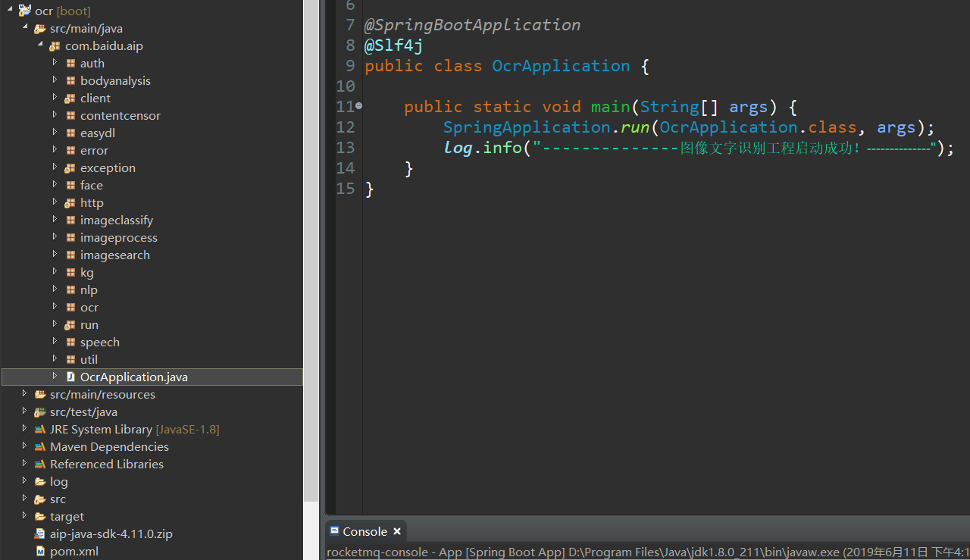Click the client package icon
The width and height of the screenshot is (970, 560).
[70, 99]
